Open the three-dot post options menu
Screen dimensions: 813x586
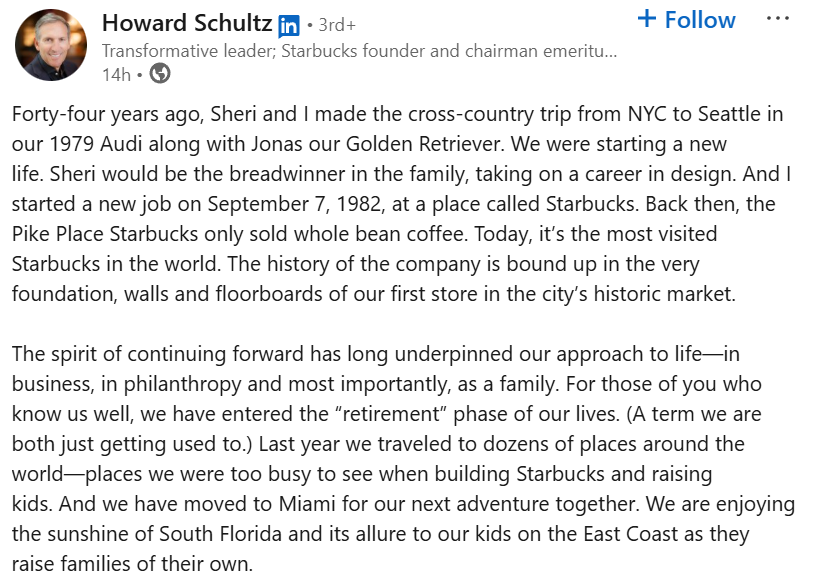point(777,19)
